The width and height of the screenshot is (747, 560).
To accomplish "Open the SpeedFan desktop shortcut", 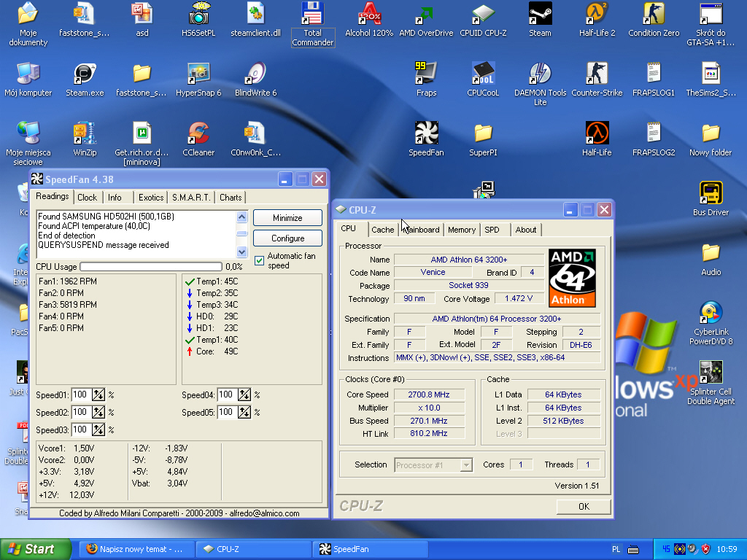I will click(x=426, y=134).
